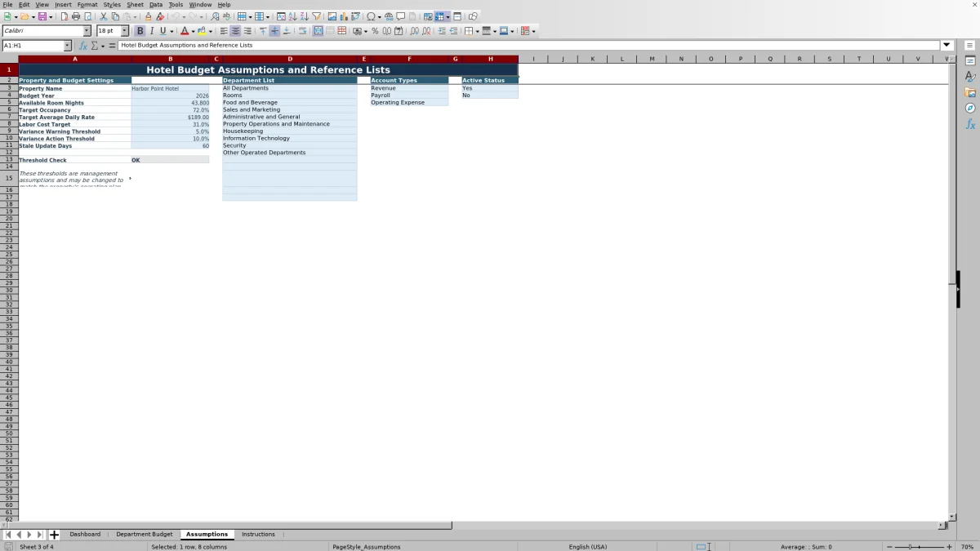
Task: Open the sidebar Navigator icon
Action: (x=970, y=108)
